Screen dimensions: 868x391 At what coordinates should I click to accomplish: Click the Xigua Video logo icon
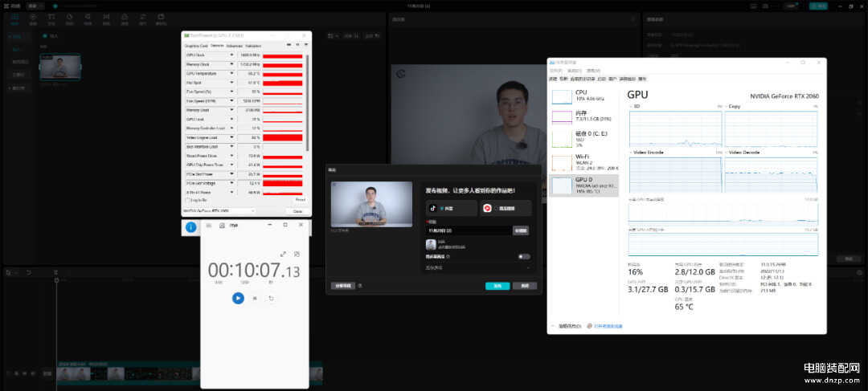pos(487,209)
